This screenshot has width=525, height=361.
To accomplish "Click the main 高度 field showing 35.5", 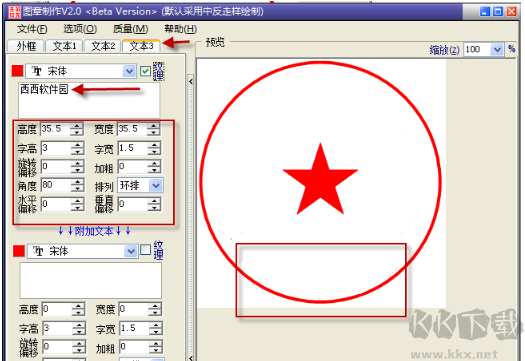I will [x=56, y=129].
